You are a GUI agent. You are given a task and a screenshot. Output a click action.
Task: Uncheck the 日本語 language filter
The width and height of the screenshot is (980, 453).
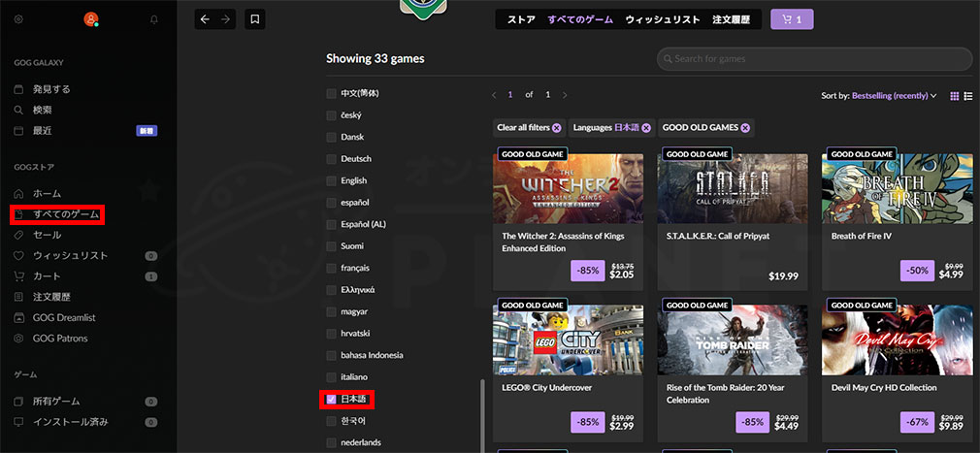[x=331, y=400]
